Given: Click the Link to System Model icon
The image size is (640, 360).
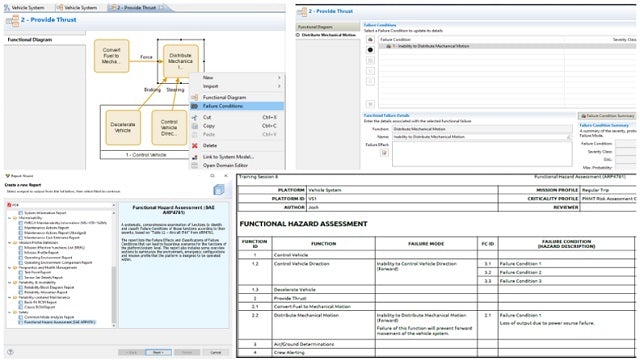Looking at the screenshot, I should (x=195, y=157).
